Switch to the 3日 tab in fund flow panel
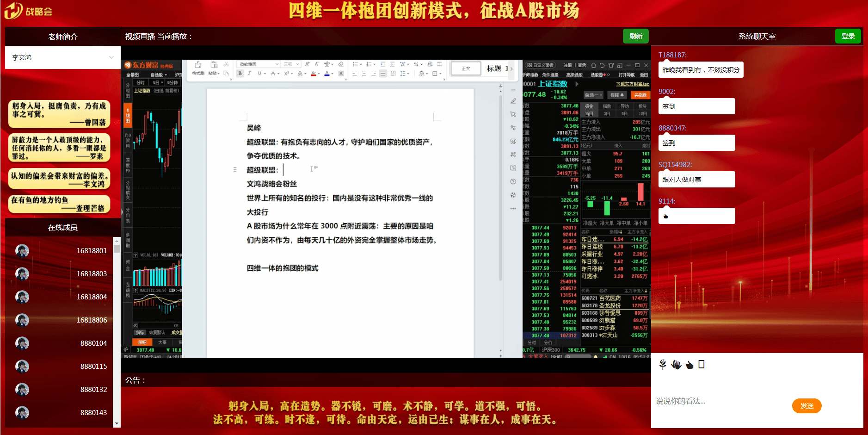The height and width of the screenshot is (435, 868). click(607, 114)
